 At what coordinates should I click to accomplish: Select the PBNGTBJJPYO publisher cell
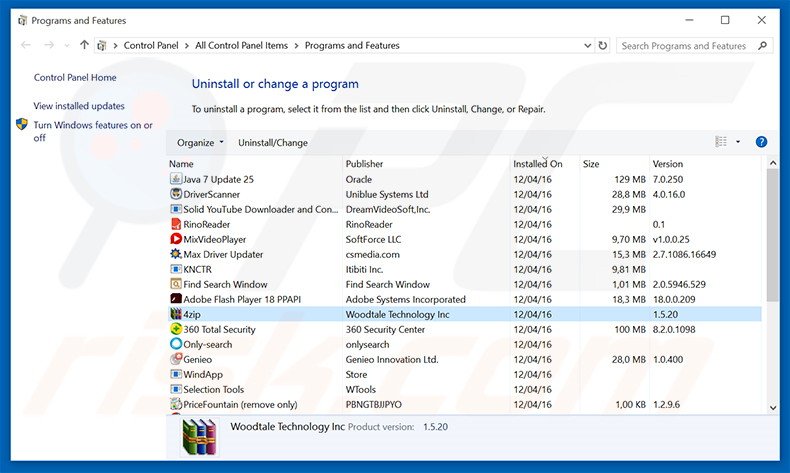click(x=374, y=404)
